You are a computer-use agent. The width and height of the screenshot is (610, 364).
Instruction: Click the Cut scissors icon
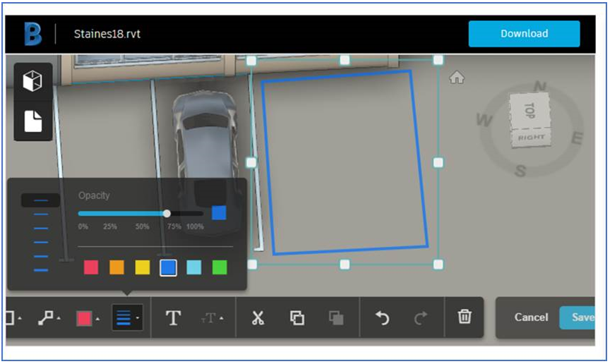pos(258,318)
